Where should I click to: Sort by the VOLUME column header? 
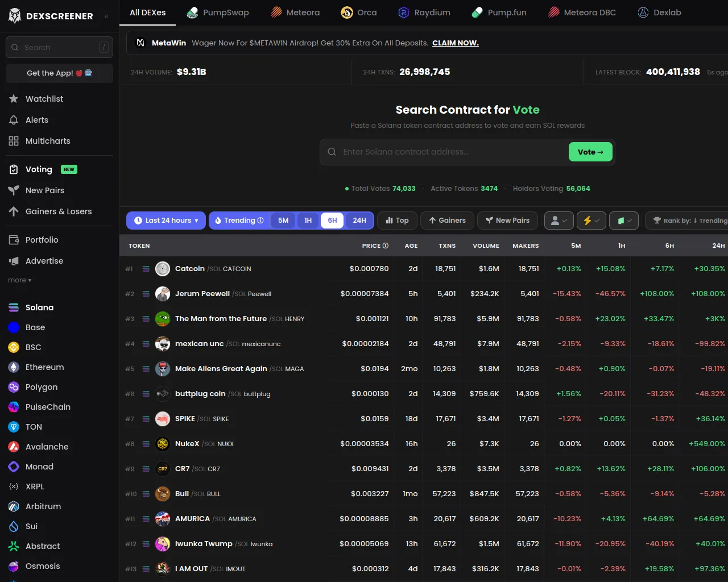pyautogui.click(x=486, y=246)
